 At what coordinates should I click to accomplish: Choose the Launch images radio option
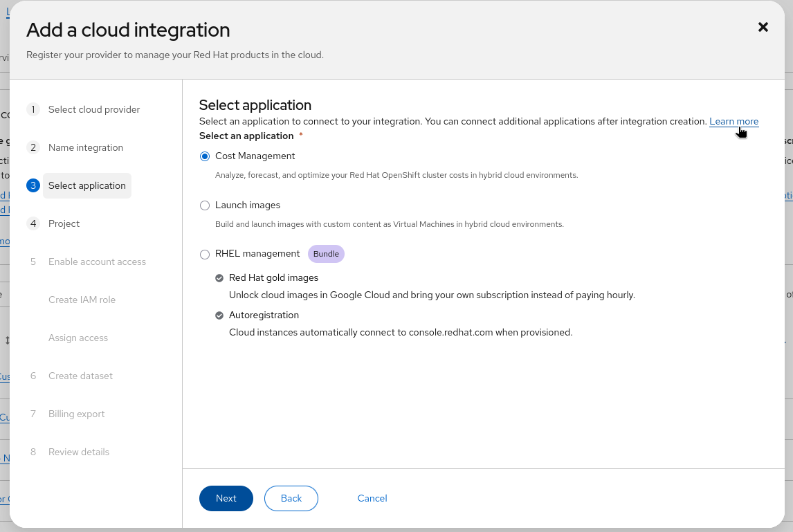pos(205,205)
